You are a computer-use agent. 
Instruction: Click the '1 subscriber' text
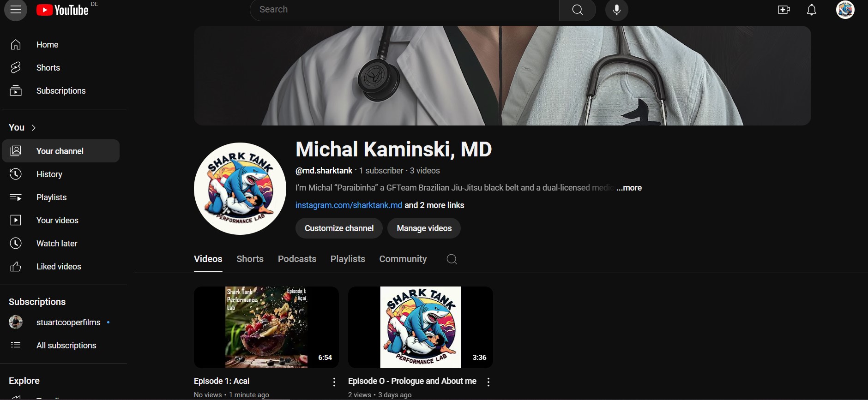(x=381, y=171)
